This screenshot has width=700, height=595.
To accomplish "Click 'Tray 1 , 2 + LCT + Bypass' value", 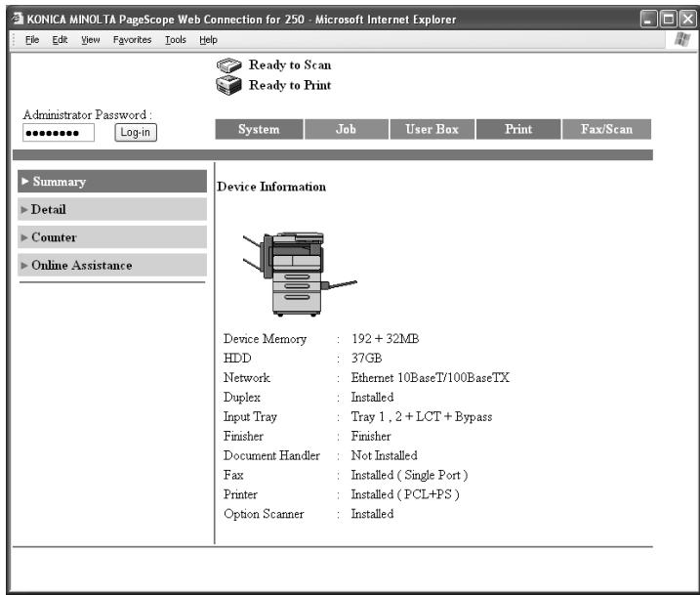I will click(x=422, y=416).
